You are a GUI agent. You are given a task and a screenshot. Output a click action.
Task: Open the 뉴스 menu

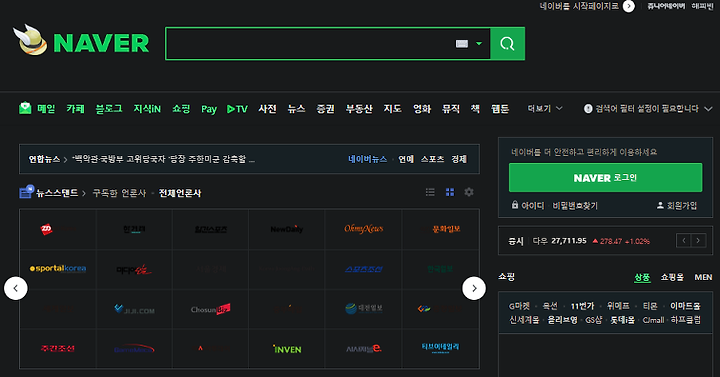296,109
